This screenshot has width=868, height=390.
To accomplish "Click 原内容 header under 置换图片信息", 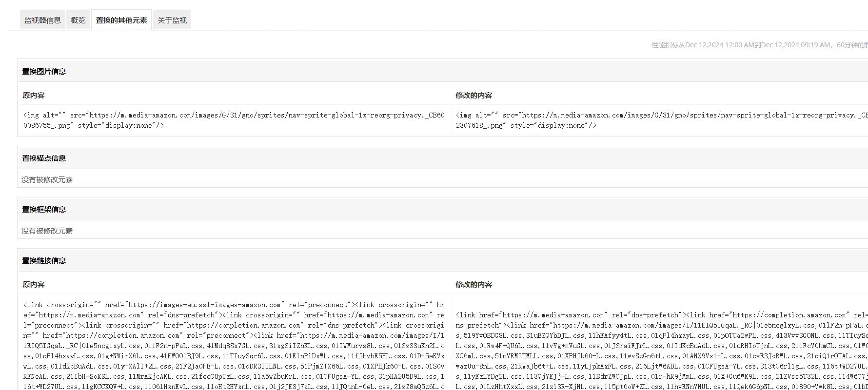I will (34, 95).
